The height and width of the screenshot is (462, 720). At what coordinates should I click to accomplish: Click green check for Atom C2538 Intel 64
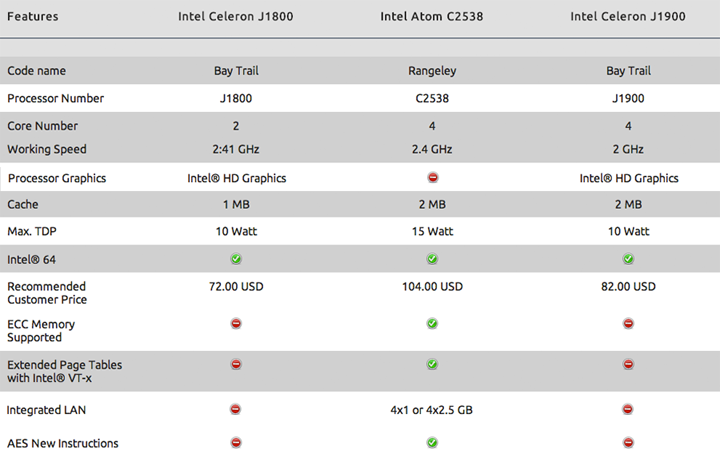(432, 259)
